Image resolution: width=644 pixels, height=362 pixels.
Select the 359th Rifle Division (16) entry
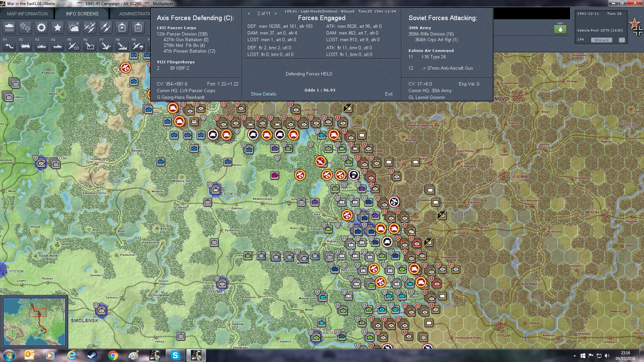431,34
